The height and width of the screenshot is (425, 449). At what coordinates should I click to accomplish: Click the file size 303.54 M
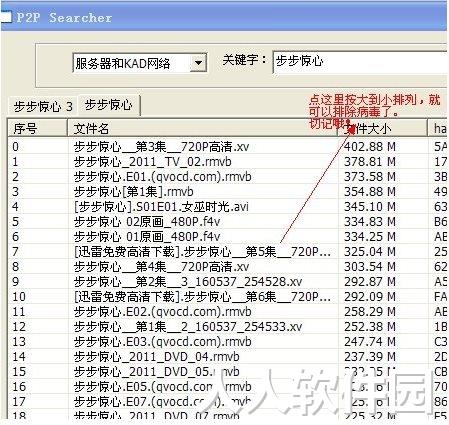click(370, 267)
